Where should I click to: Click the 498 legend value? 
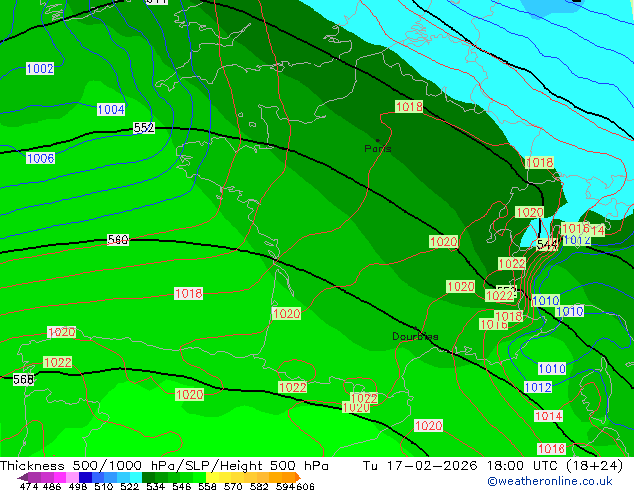(x=78, y=486)
